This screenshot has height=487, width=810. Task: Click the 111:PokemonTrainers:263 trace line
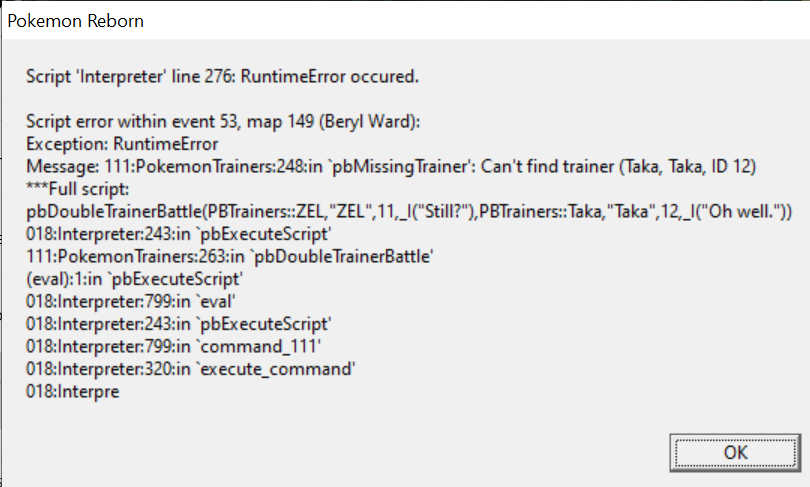[x=229, y=257]
